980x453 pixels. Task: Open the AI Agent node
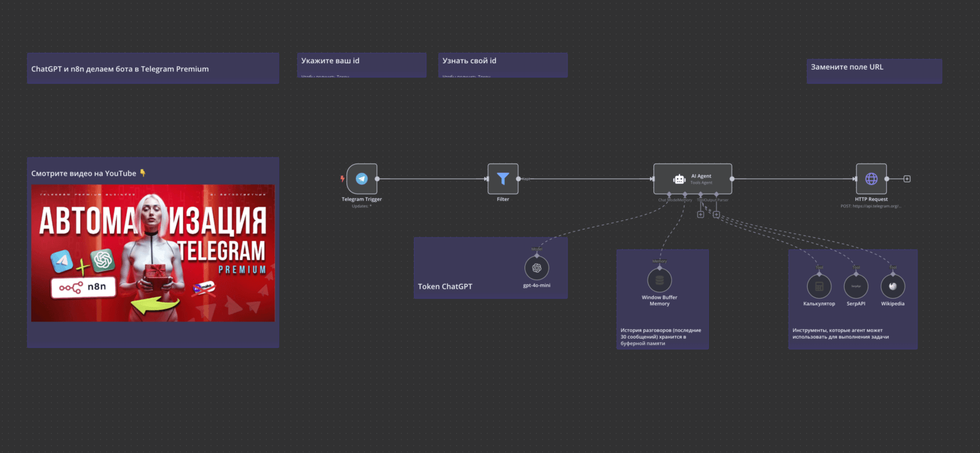tap(692, 179)
